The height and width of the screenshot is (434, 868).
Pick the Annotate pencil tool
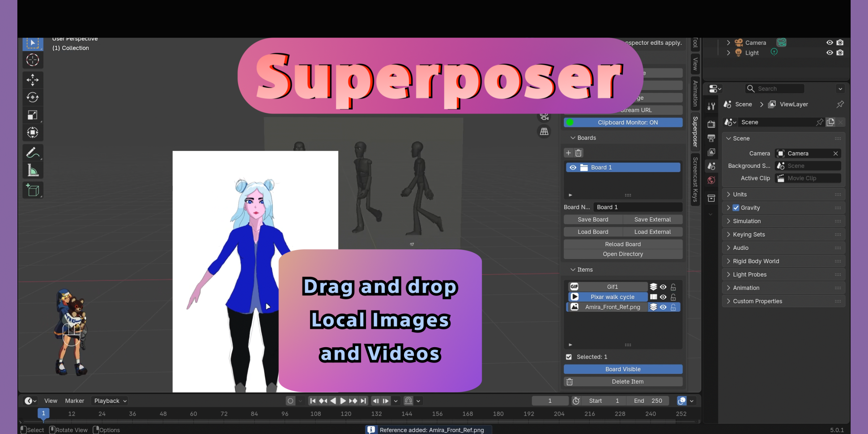click(33, 153)
